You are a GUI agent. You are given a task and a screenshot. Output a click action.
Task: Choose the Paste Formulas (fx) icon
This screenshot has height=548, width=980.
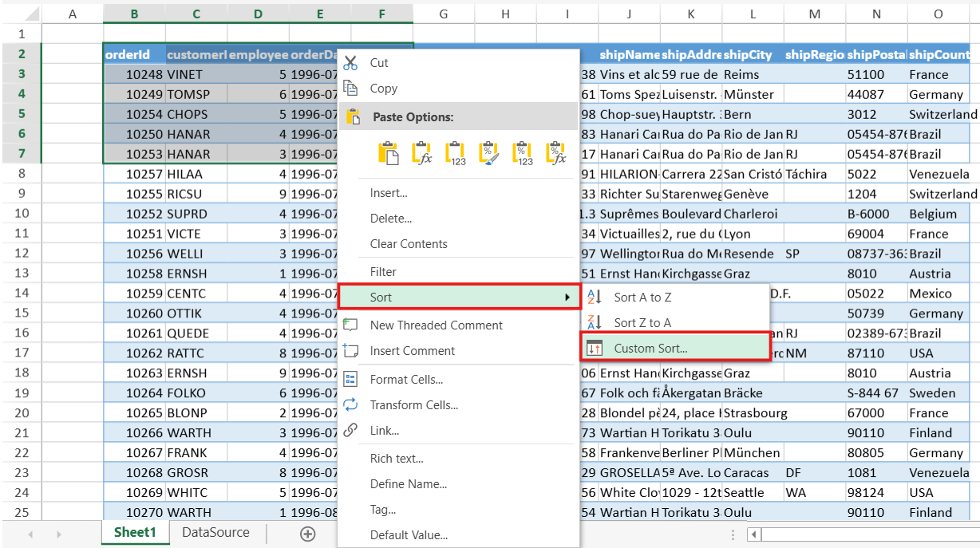click(x=422, y=153)
